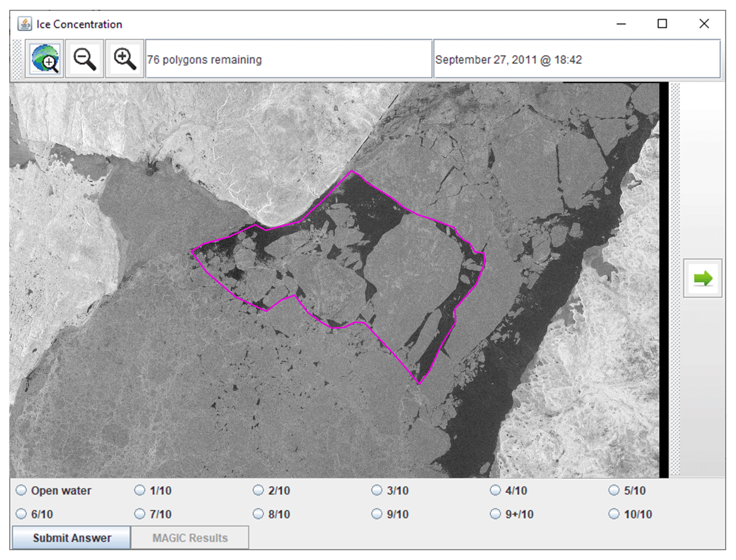
Task: Click the zoom out magnifier icon
Action: click(85, 59)
